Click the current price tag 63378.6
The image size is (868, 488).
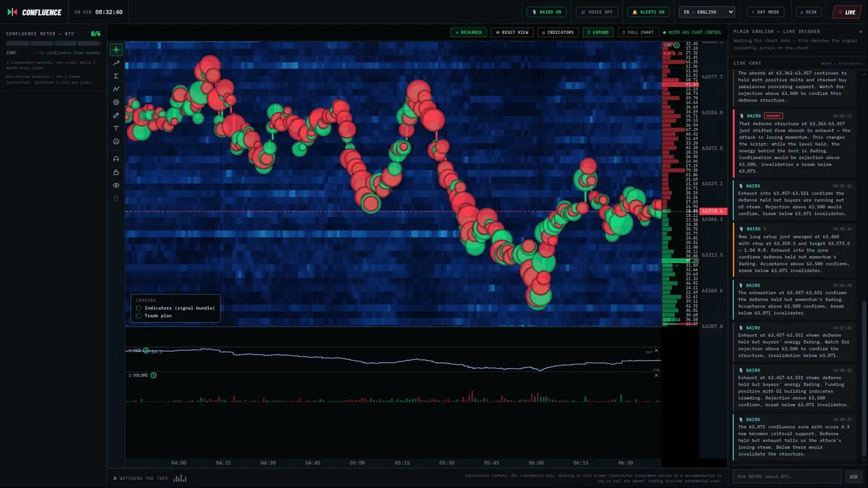(713, 211)
